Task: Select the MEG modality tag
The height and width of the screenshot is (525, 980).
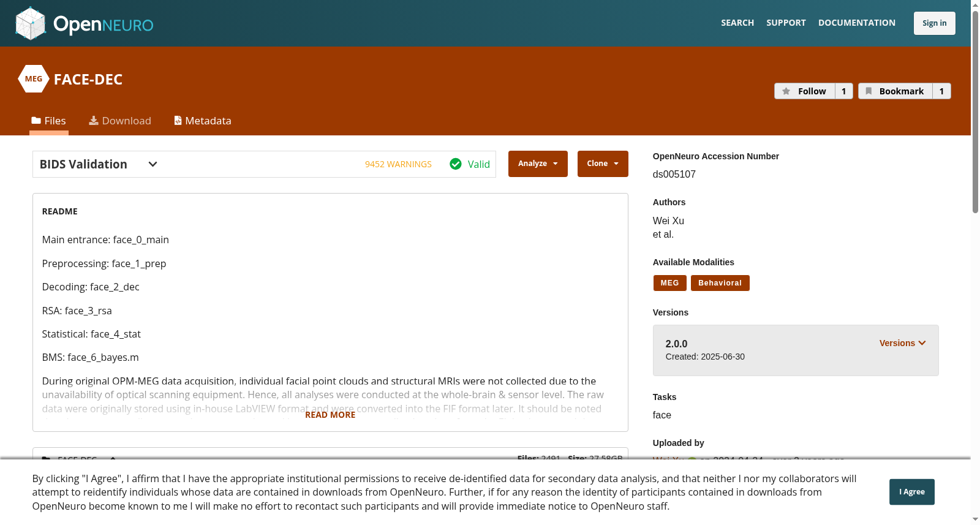Action: (x=669, y=283)
